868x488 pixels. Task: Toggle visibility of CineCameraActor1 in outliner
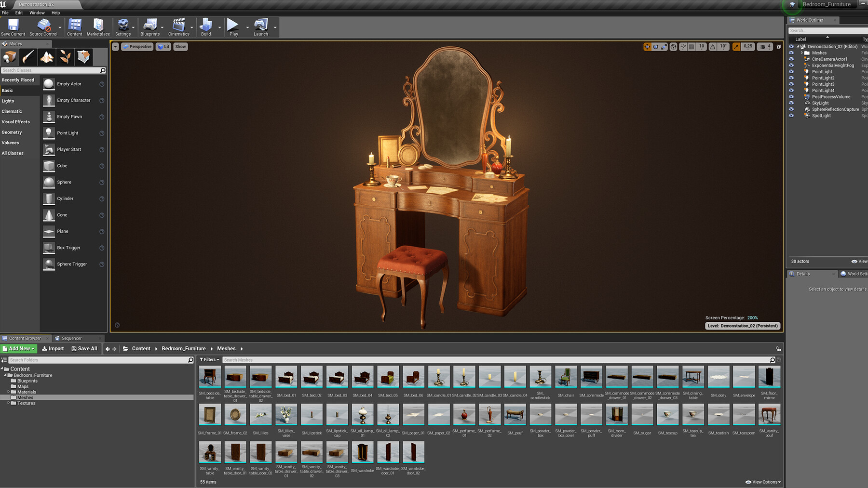[x=791, y=59]
